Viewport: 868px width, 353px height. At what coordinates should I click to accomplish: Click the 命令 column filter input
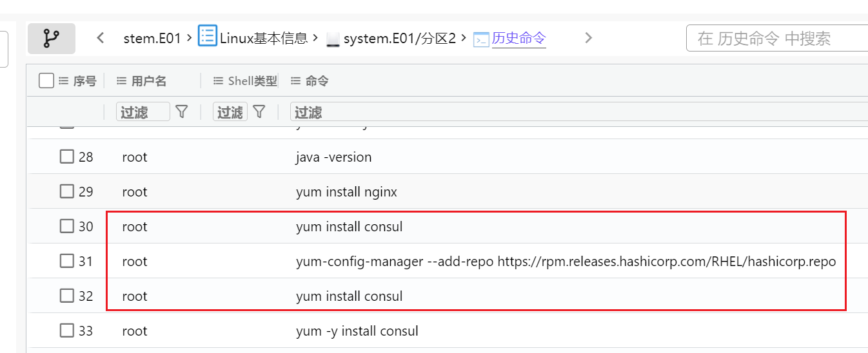point(574,112)
